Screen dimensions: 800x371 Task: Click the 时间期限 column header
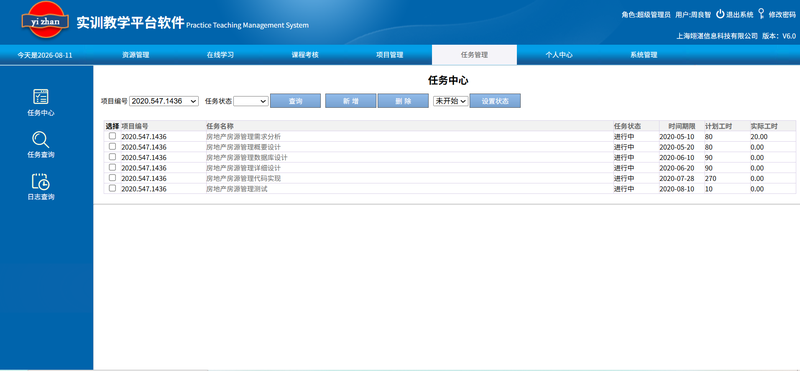(x=682, y=126)
